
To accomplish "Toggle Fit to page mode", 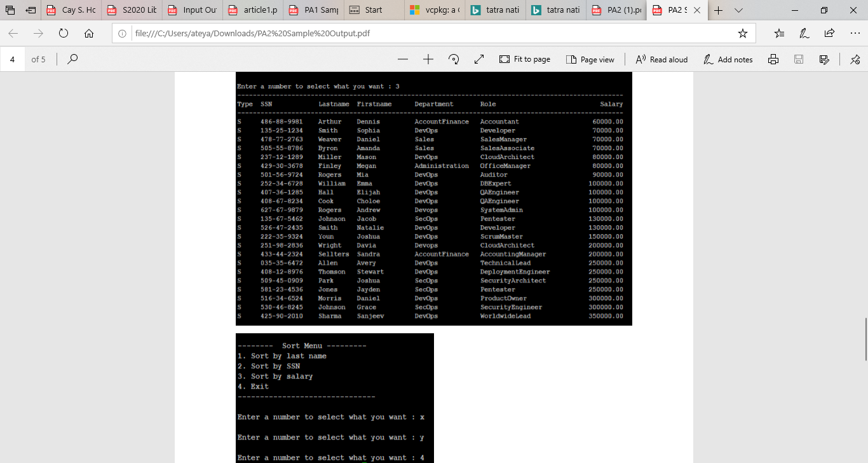I will 525,59.
